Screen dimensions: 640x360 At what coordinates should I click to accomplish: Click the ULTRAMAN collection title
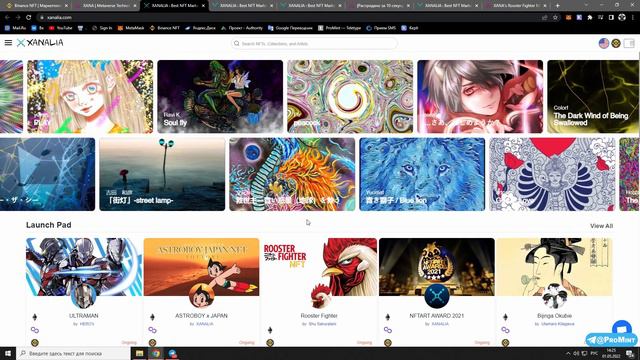click(x=84, y=316)
